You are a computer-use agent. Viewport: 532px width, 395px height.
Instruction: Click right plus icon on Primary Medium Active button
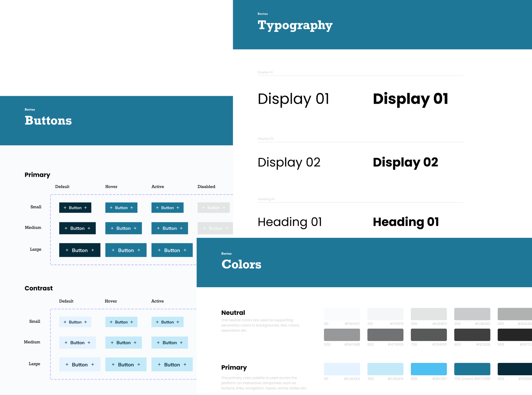pyautogui.click(x=181, y=228)
